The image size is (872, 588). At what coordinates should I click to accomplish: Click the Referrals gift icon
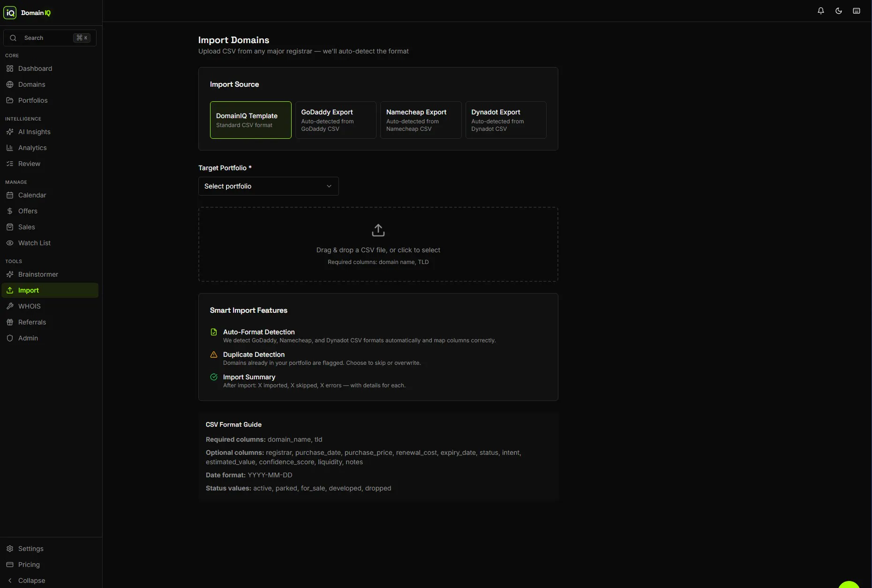[x=10, y=322]
